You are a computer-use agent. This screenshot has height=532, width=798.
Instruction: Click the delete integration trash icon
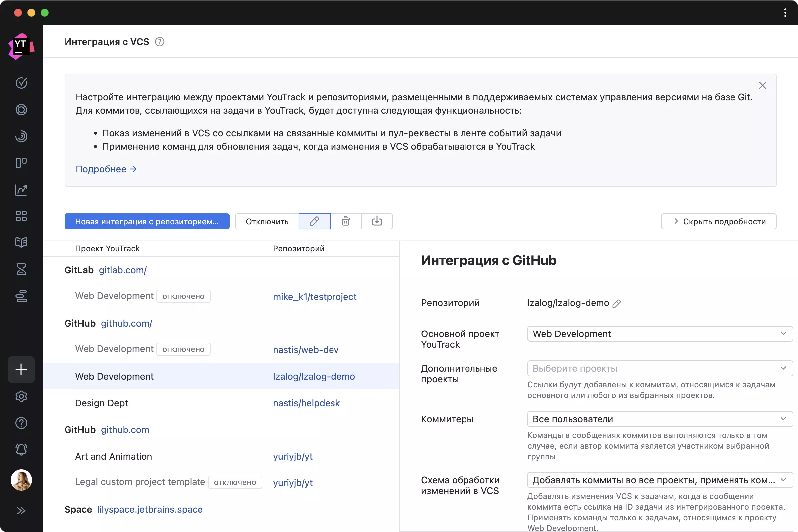click(x=346, y=221)
